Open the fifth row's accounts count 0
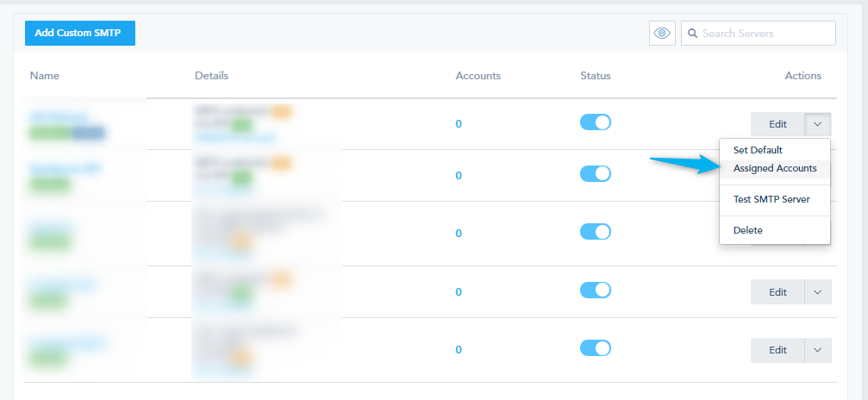Screen dimensions: 868x400 pyautogui.click(x=459, y=350)
